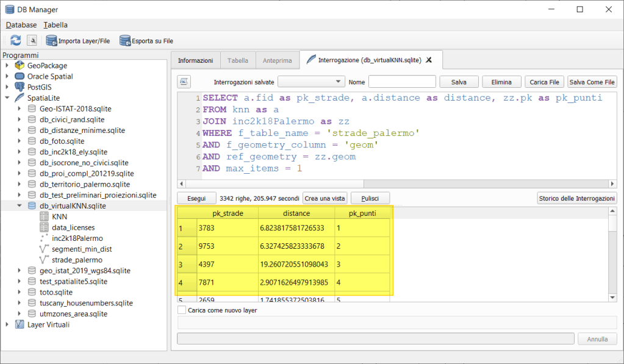Open the Interrogazioni salvate dropdown
Image resolution: width=624 pixels, height=364 pixels.
point(311,82)
